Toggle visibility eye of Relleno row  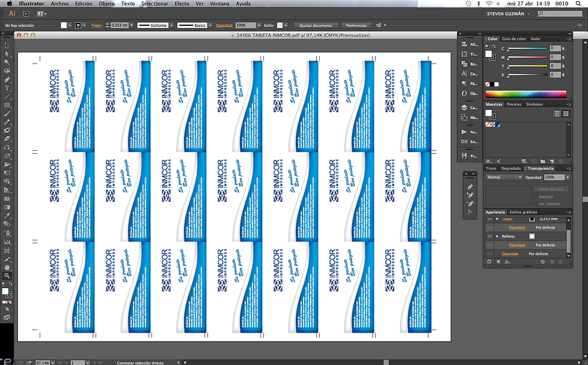pos(490,237)
